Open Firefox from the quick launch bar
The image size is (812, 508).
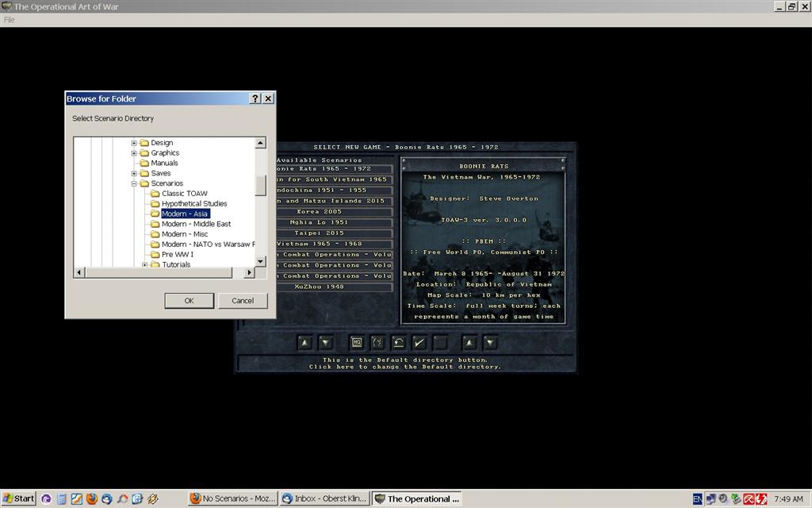point(92,498)
